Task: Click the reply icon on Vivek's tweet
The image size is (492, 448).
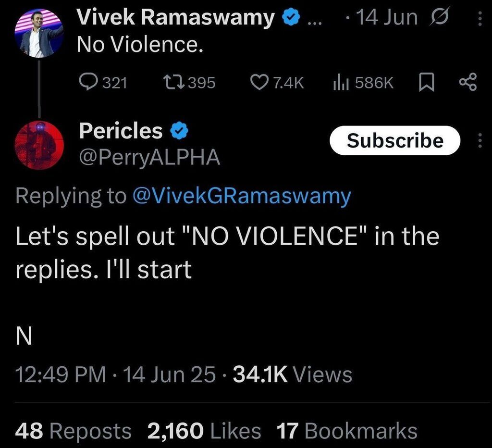Action: coord(88,83)
